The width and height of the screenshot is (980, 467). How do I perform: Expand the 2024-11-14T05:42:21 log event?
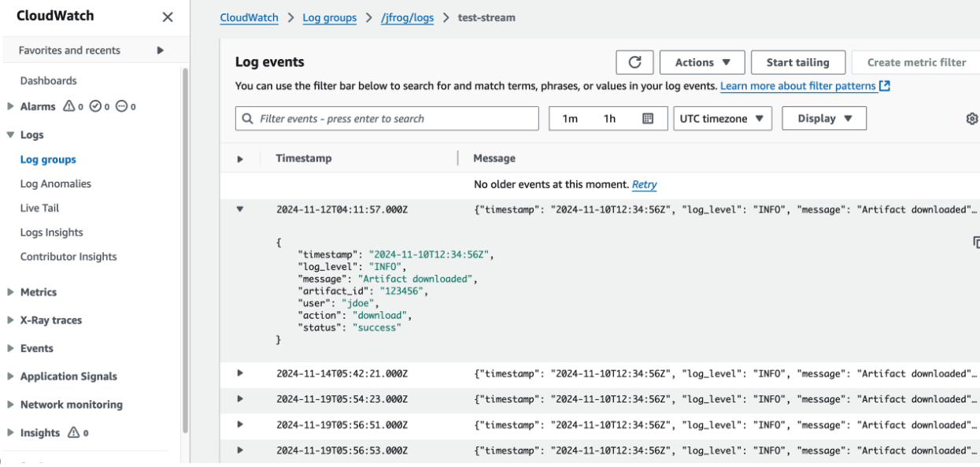(x=241, y=373)
